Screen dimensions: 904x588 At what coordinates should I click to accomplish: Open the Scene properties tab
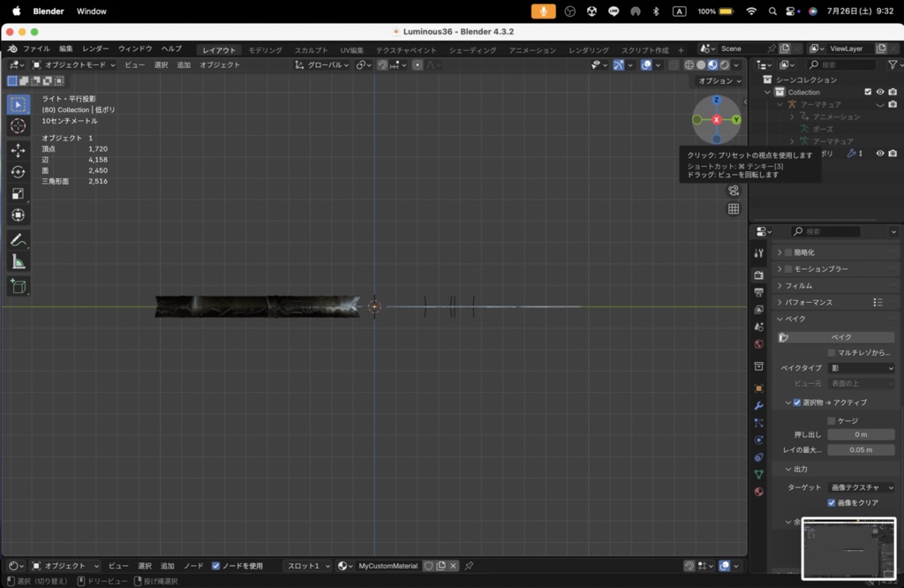pyautogui.click(x=758, y=327)
